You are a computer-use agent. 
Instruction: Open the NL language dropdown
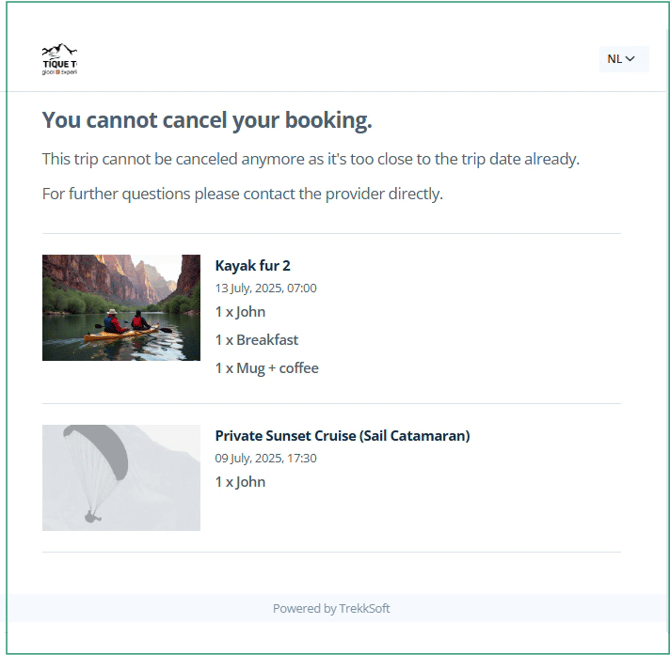point(622,59)
